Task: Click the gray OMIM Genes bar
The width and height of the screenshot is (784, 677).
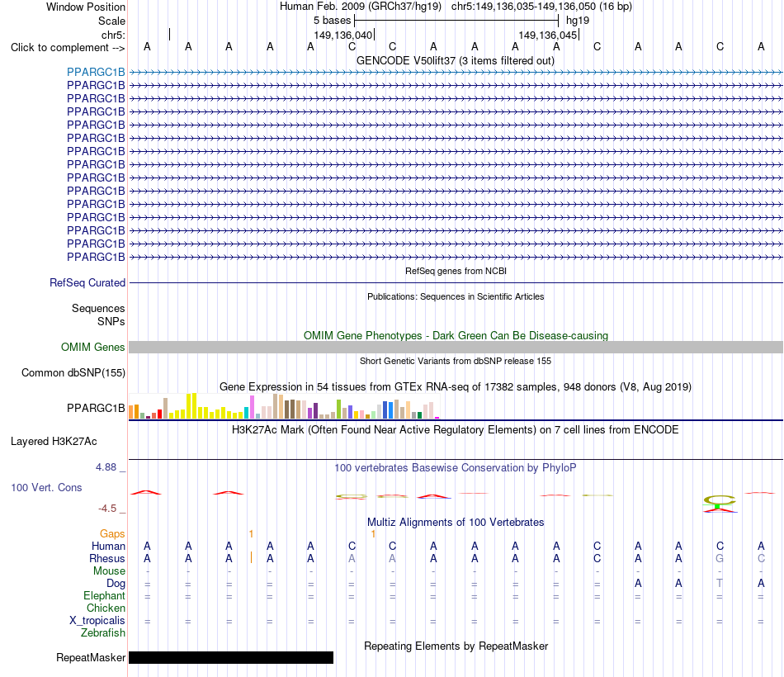Action: pos(456,348)
